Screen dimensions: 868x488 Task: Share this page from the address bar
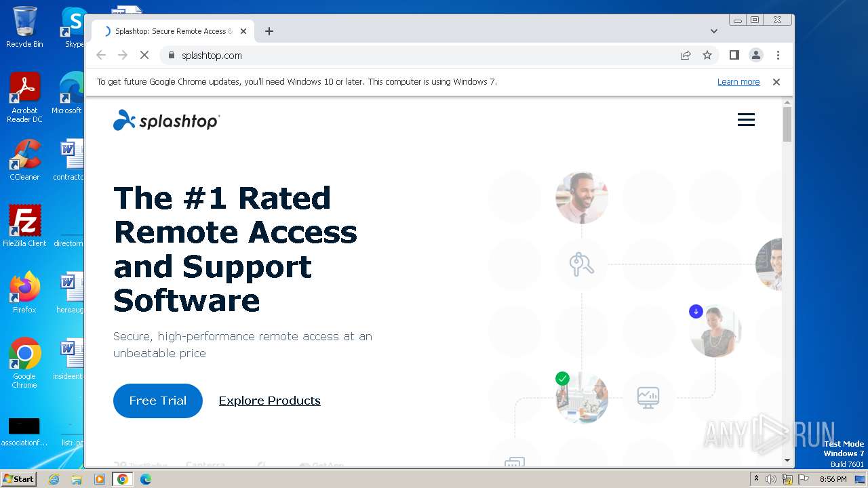(686, 56)
